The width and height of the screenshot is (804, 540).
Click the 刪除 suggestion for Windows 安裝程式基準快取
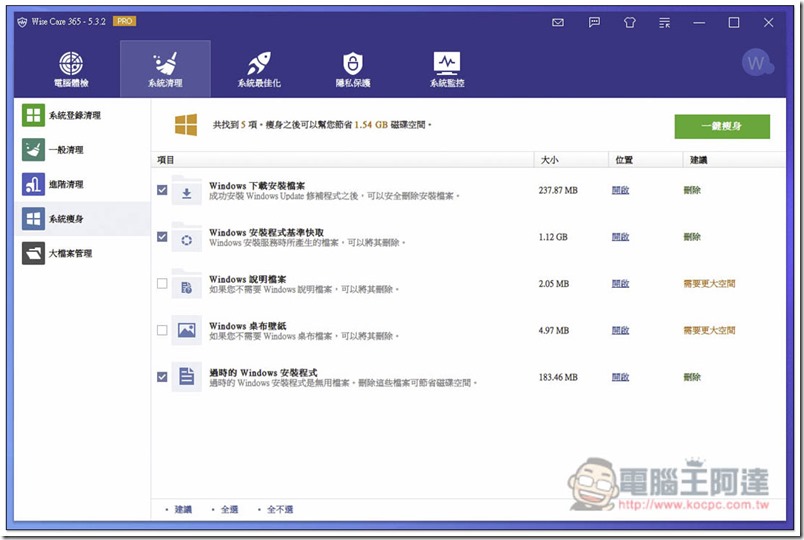pyautogui.click(x=692, y=237)
